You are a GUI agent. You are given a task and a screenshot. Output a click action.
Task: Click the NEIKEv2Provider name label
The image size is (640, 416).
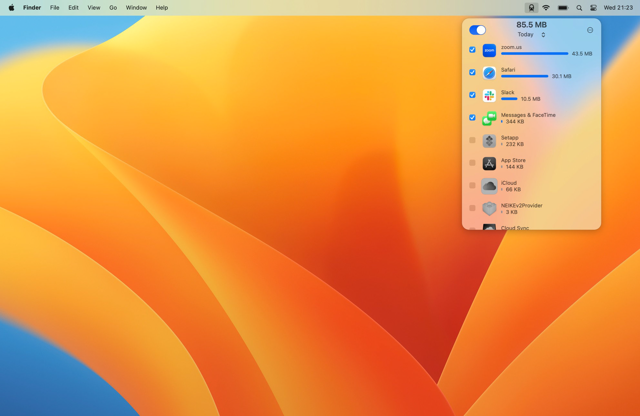tap(522, 205)
